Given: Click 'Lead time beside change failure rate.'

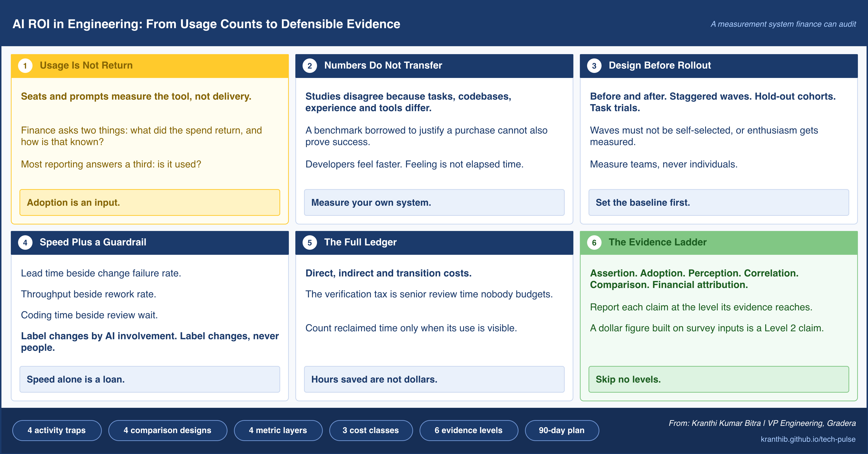Looking at the screenshot, I should click(x=101, y=274).
